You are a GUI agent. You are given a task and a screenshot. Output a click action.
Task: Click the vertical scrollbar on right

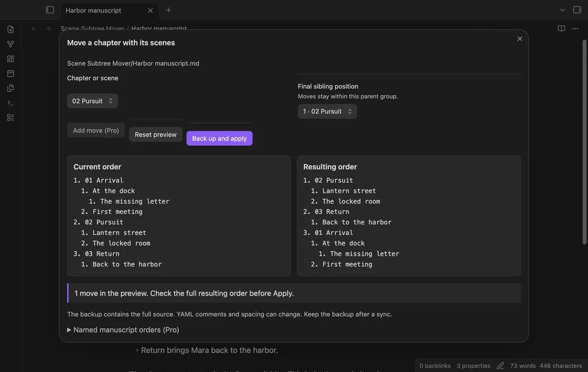(x=584, y=142)
